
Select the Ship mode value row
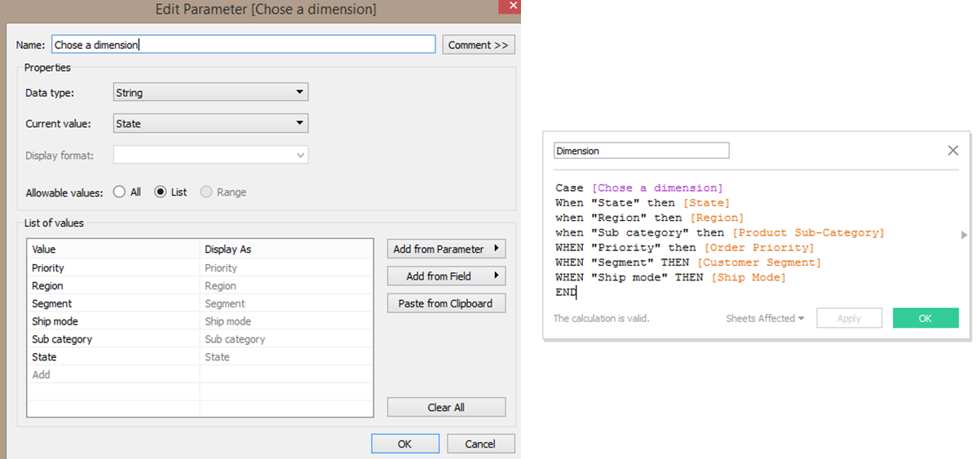(200, 321)
